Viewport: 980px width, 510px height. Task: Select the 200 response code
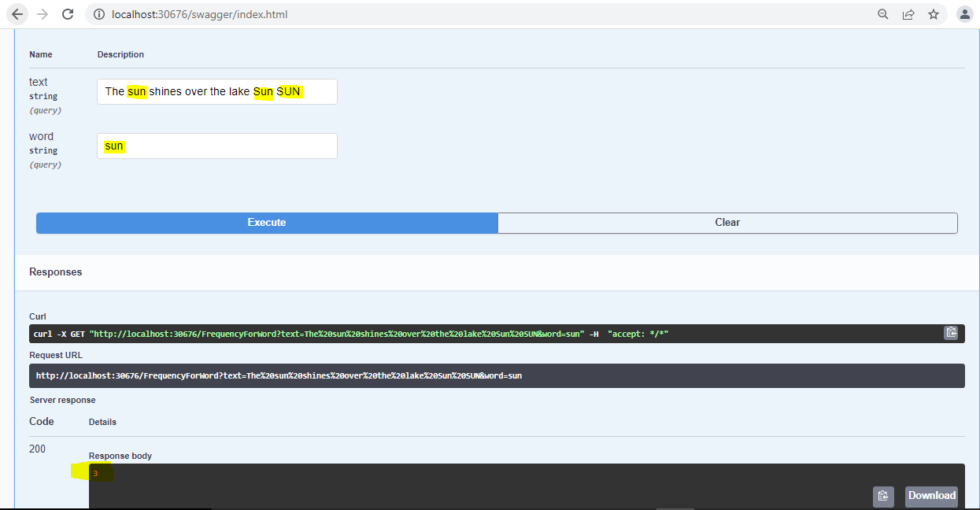point(37,449)
